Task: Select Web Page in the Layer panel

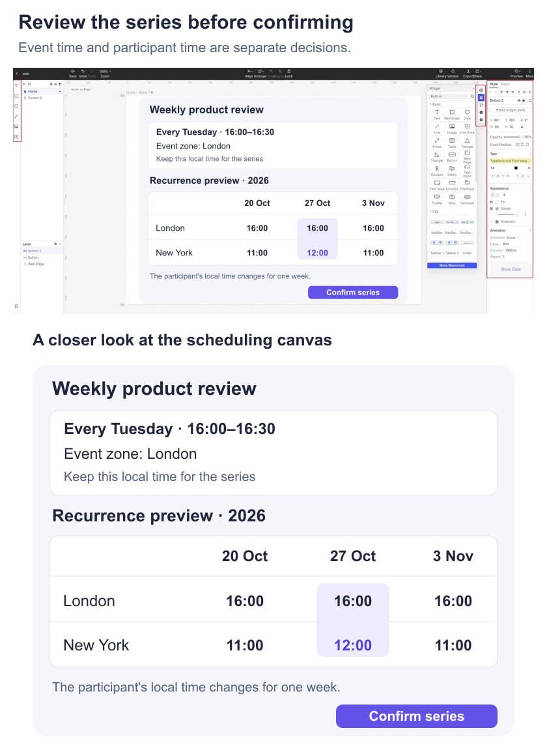Action: click(42, 264)
